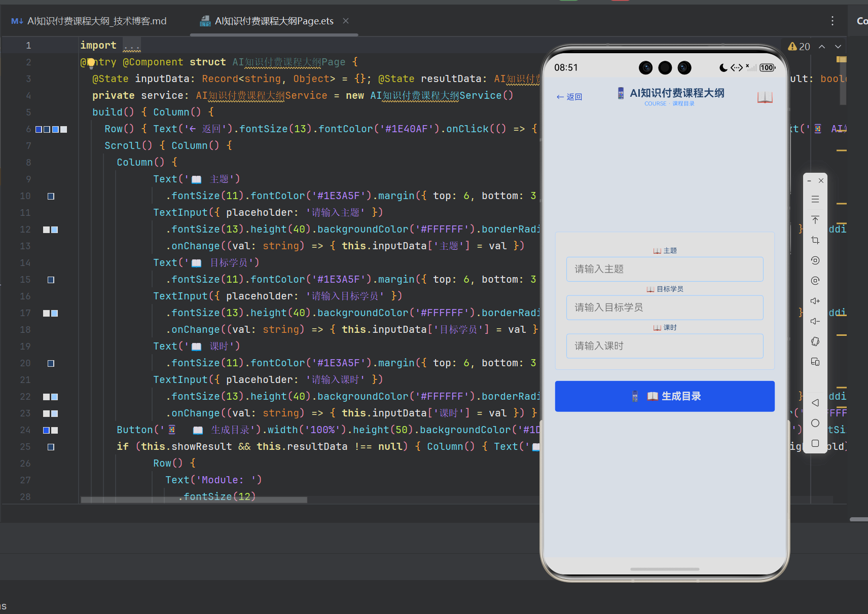Click the open book icon in the app header
This screenshot has height=614, width=868.
765,97
